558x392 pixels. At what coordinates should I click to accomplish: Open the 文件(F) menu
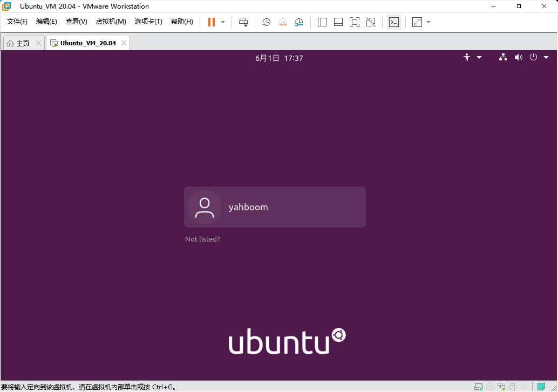point(17,22)
